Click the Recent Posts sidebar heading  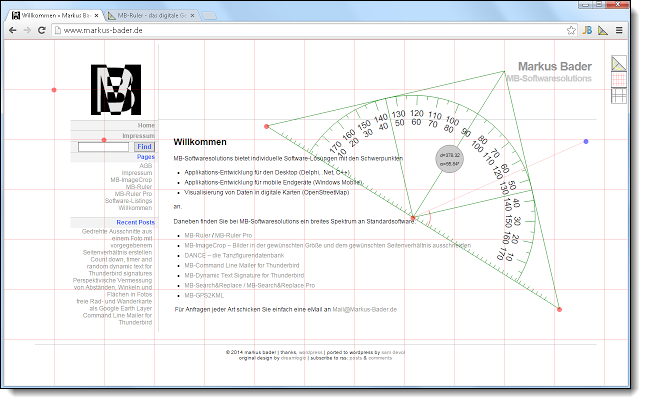point(136,222)
